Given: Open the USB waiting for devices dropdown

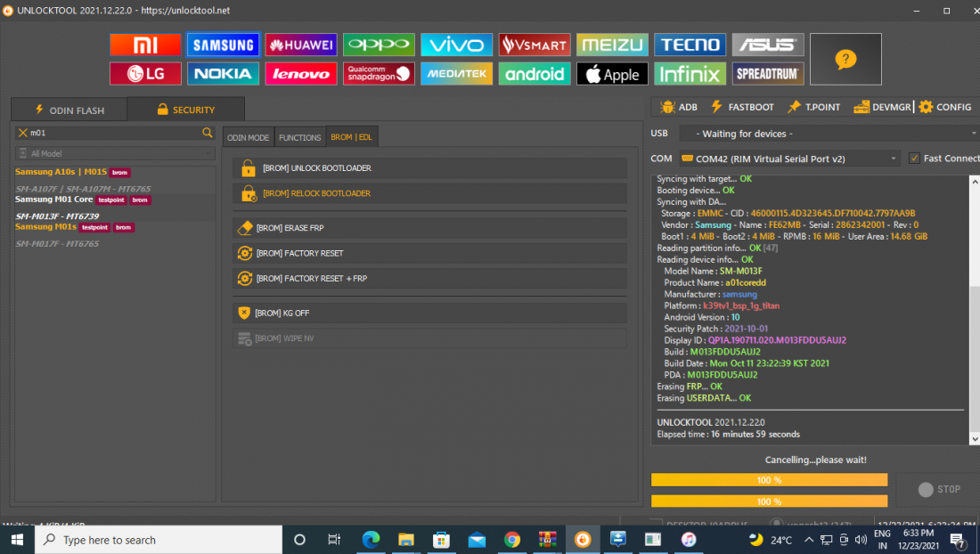Looking at the screenshot, I should click(829, 134).
